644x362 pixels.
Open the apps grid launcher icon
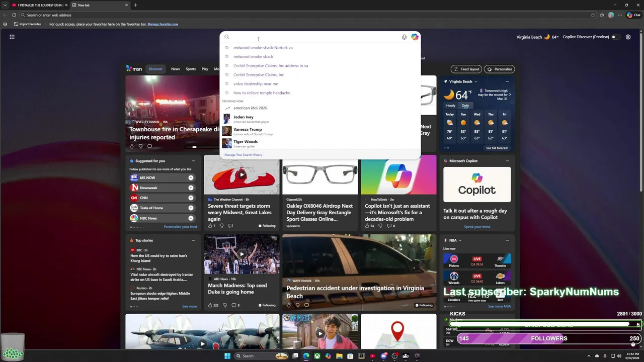coord(12,37)
